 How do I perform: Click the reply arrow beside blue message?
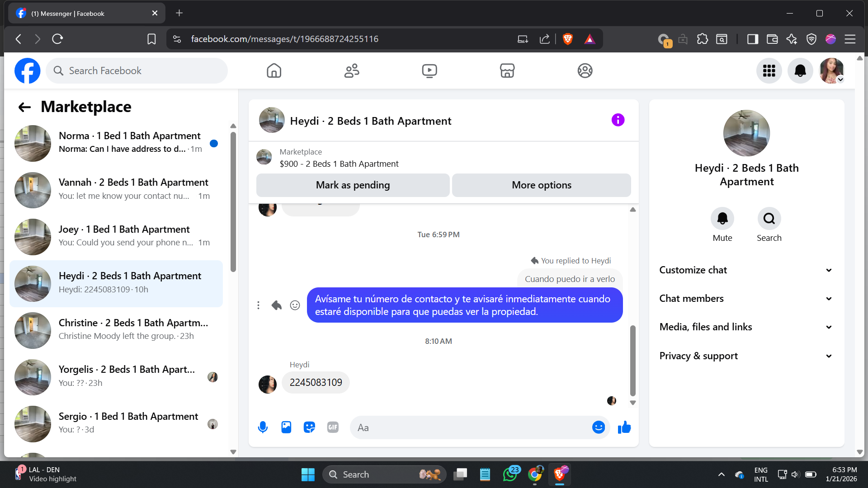click(277, 305)
